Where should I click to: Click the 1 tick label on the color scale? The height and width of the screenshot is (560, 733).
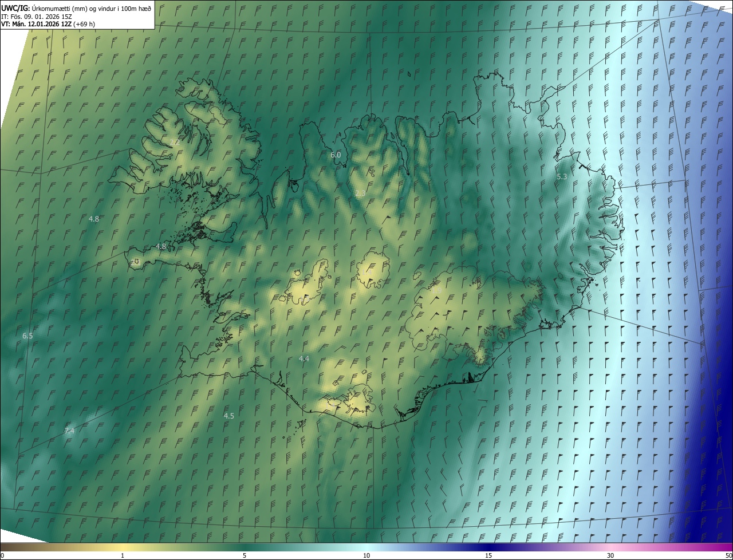click(x=123, y=555)
